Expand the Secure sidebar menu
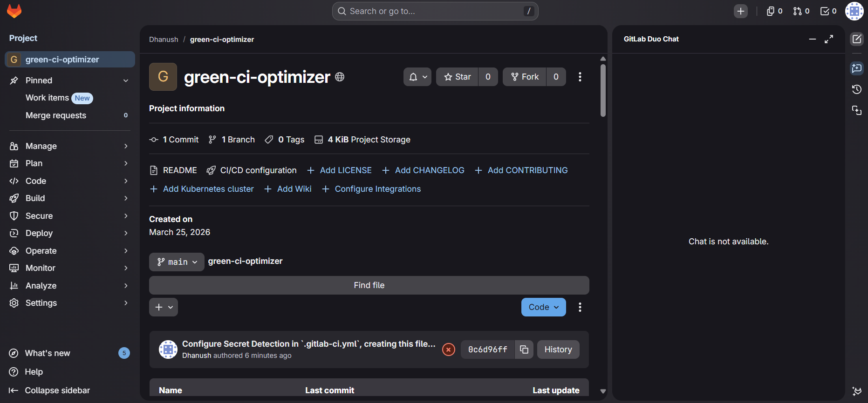The height and width of the screenshot is (403, 868). point(70,216)
